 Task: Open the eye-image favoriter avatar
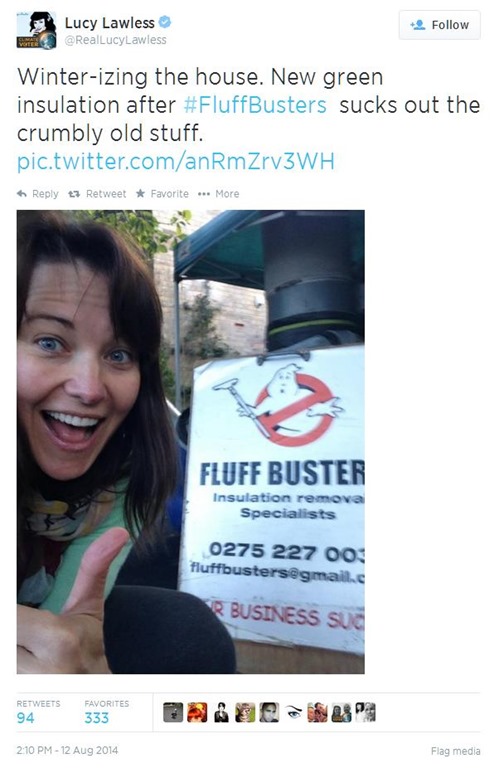(x=293, y=713)
